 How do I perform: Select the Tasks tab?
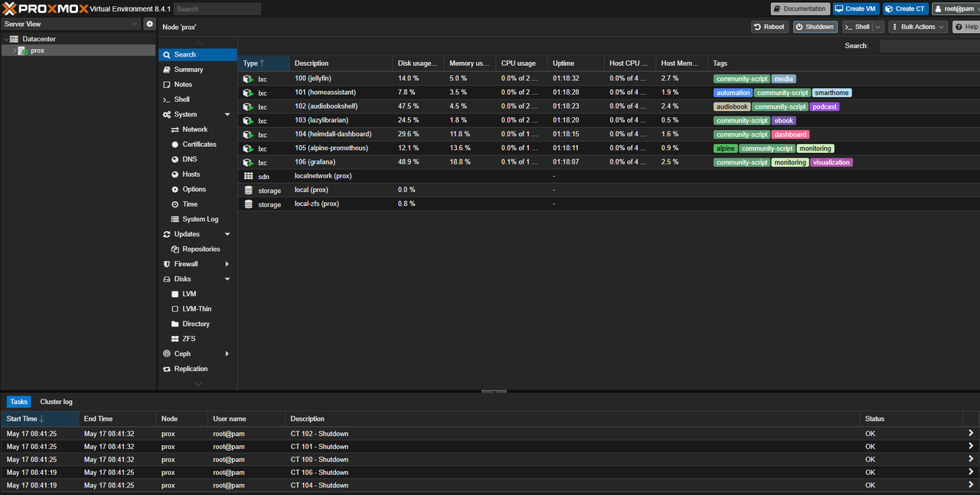19,402
